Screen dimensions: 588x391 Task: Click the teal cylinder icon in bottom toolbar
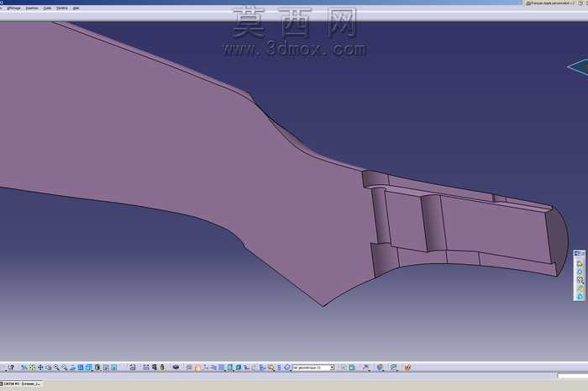coord(230,367)
